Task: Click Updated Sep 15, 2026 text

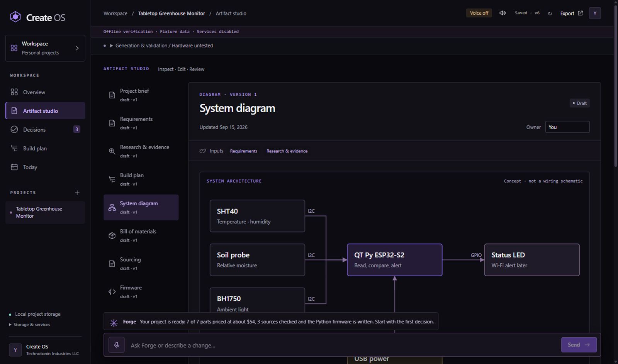Action: click(223, 127)
